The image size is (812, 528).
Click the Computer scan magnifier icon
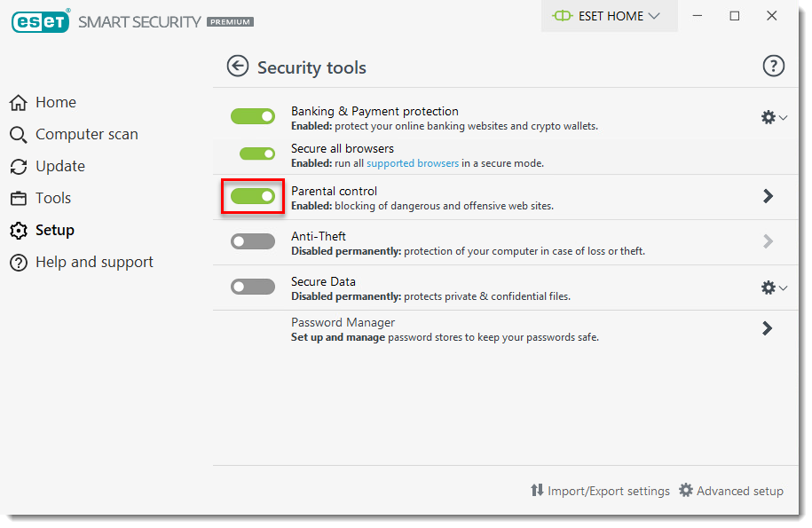click(x=18, y=135)
